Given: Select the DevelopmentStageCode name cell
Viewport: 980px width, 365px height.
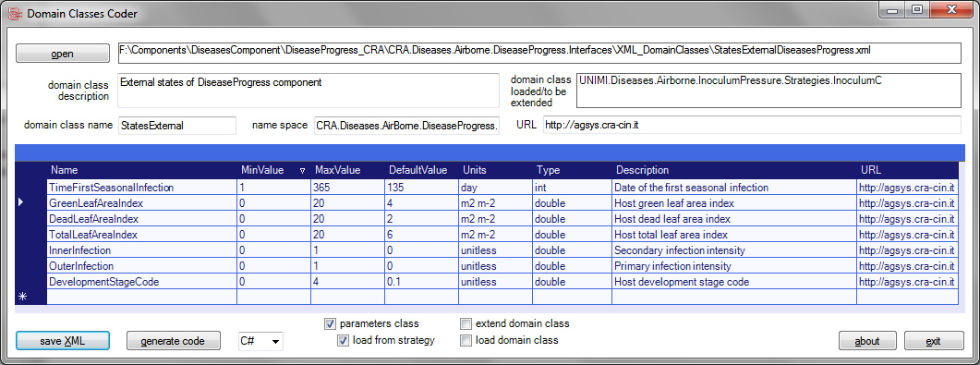Looking at the screenshot, I should click(x=142, y=281).
